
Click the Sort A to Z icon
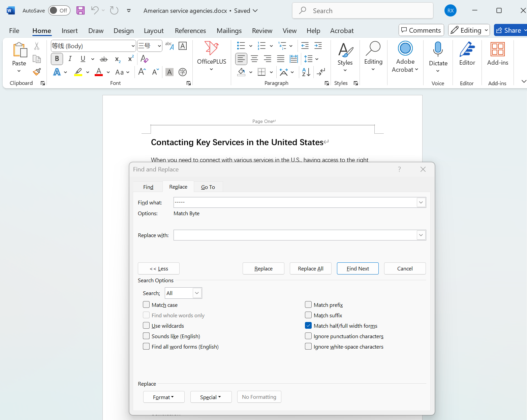pyautogui.click(x=306, y=72)
